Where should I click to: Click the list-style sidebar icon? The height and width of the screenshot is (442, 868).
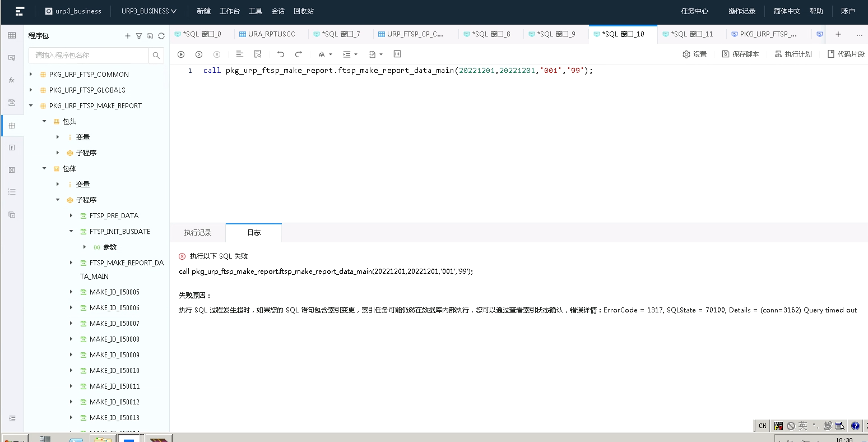coord(12,192)
